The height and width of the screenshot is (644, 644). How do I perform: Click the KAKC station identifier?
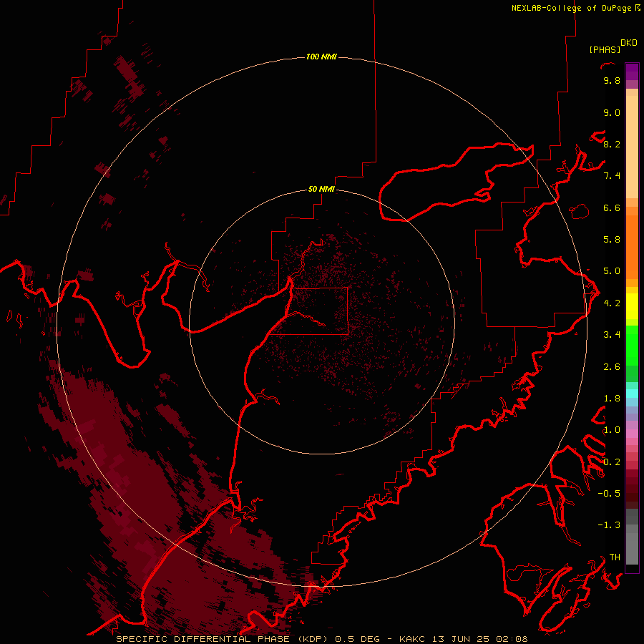413,639
